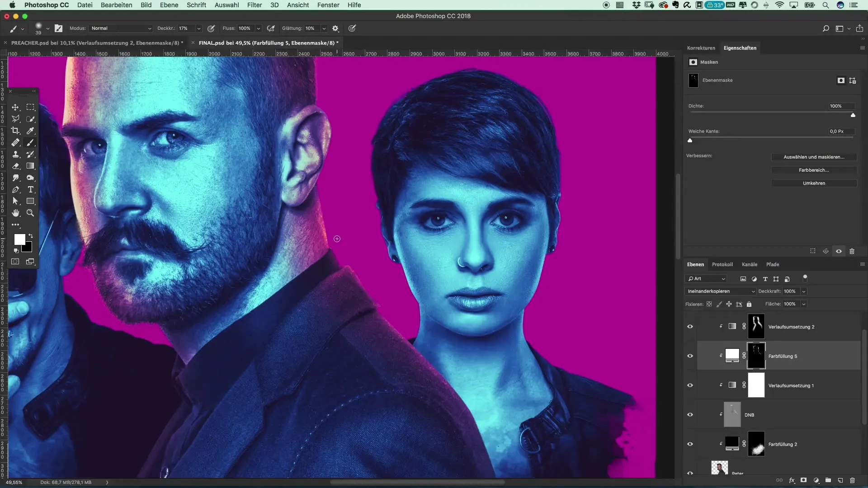The height and width of the screenshot is (488, 868).
Task: Enable airbrush build-up effect
Action: click(271, 28)
